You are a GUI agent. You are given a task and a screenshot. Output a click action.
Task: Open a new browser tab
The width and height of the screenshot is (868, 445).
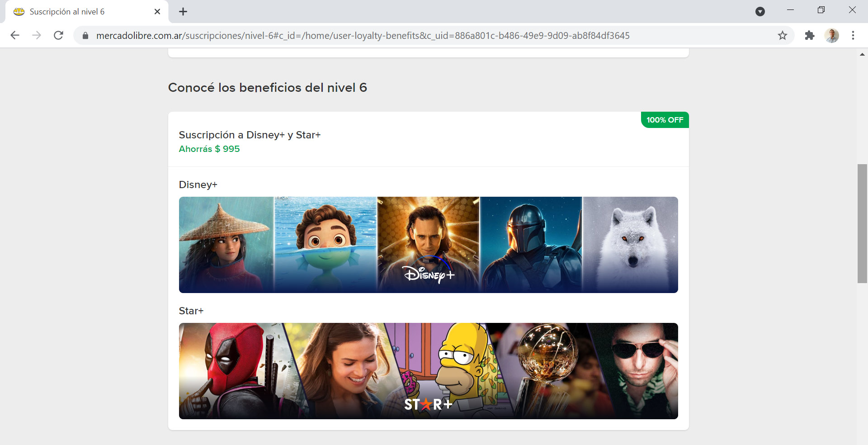(183, 12)
